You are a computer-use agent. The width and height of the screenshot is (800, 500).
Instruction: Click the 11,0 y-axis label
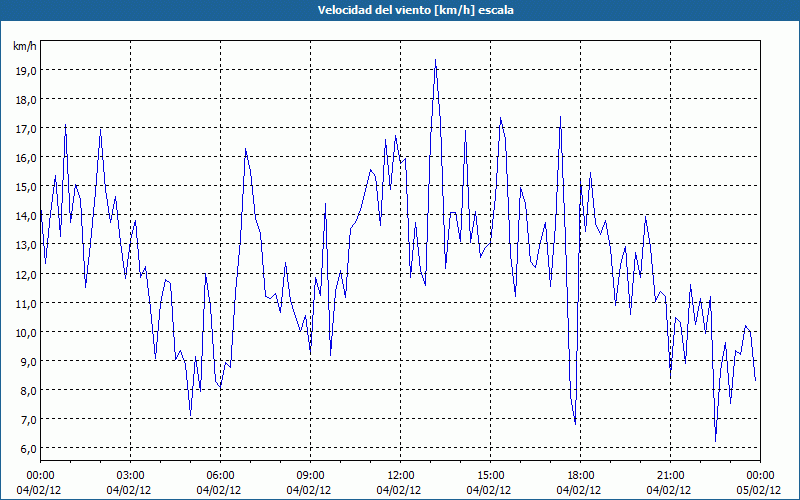(26, 304)
